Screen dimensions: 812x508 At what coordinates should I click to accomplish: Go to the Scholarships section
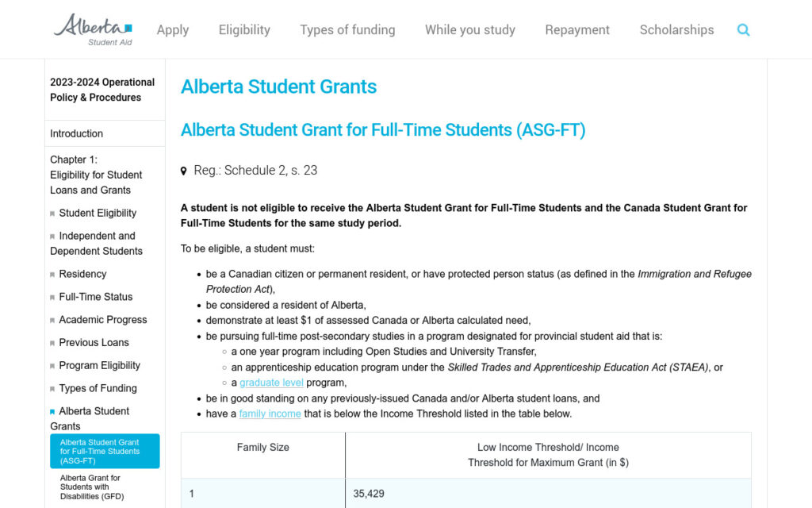(x=676, y=30)
